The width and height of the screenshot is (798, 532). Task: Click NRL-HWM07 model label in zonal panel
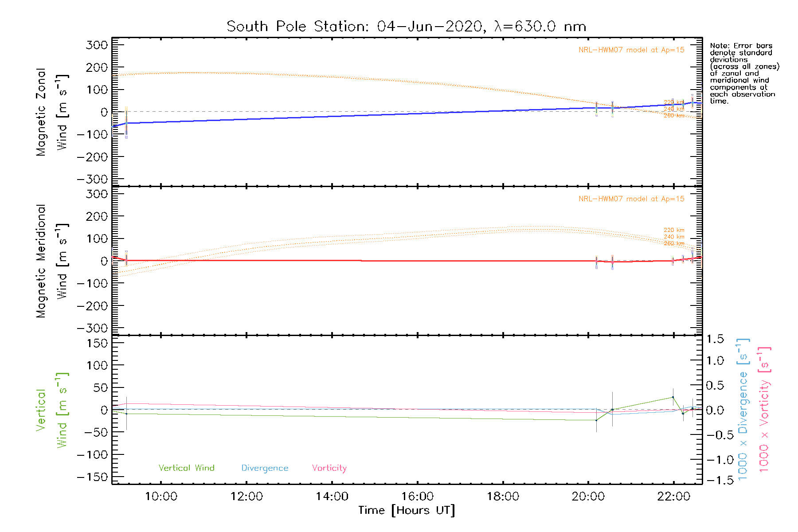[631, 50]
